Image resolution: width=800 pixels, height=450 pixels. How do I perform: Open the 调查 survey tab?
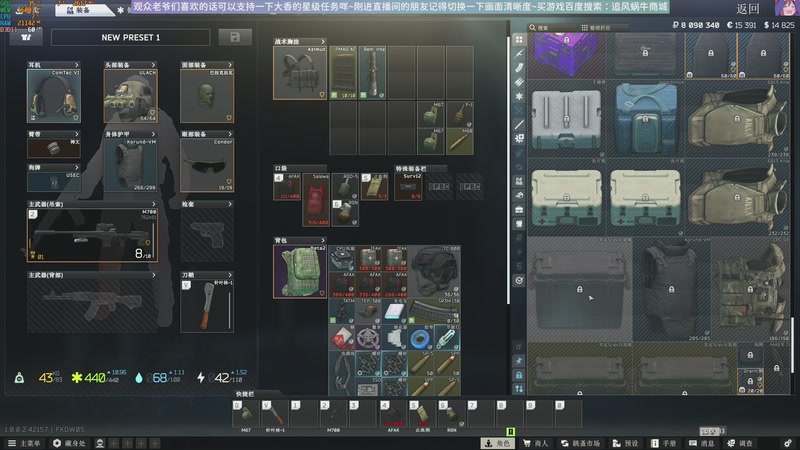tap(740, 443)
